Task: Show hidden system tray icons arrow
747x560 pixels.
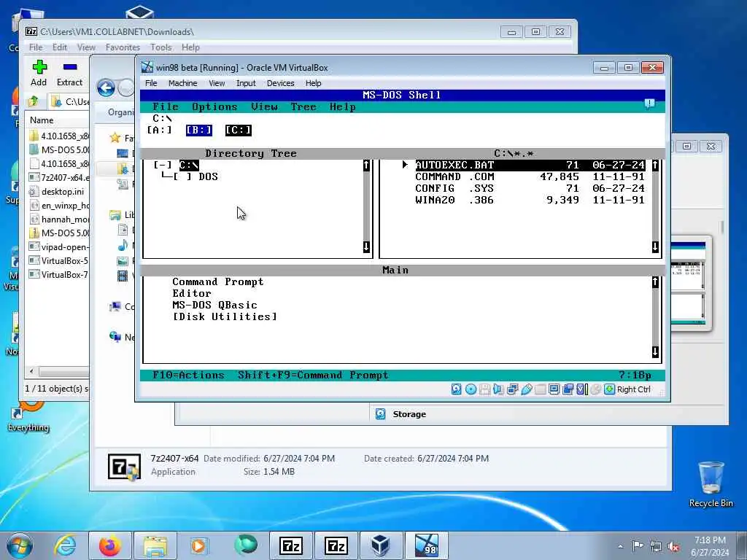Action: 620,547
